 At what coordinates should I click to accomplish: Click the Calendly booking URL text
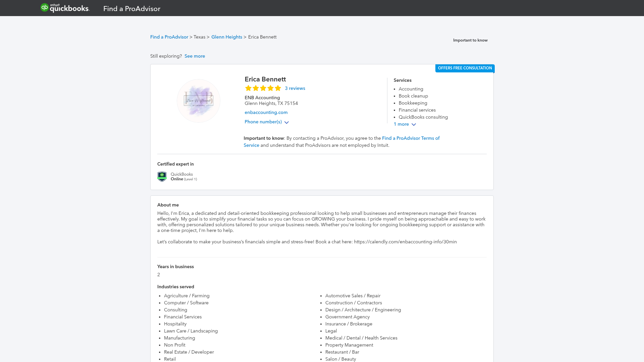pyautogui.click(x=405, y=242)
